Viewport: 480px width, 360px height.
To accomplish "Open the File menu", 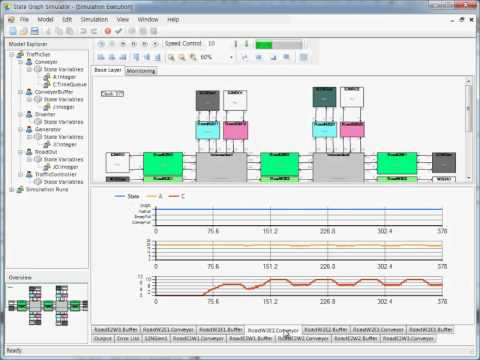I will (24, 19).
